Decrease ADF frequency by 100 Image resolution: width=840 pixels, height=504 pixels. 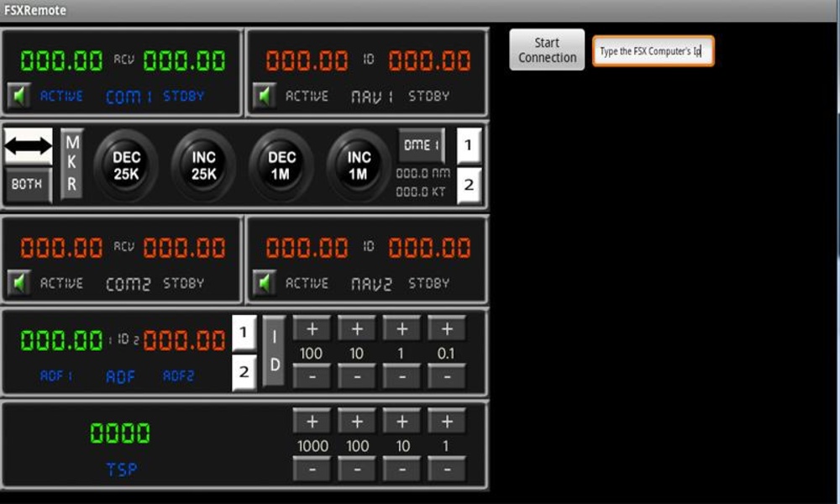(x=312, y=376)
